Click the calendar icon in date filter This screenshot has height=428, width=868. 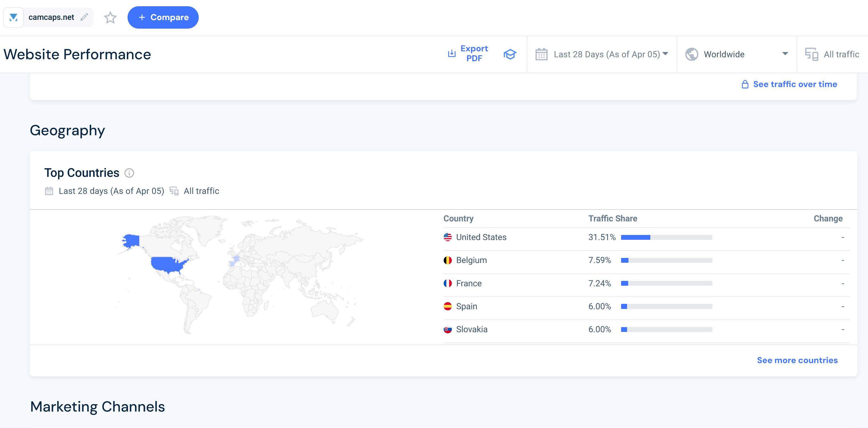(x=541, y=54)
